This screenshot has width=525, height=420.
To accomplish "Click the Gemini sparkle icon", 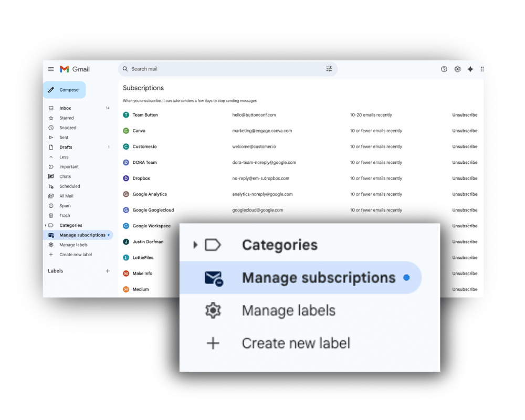I will coord(470,69).
